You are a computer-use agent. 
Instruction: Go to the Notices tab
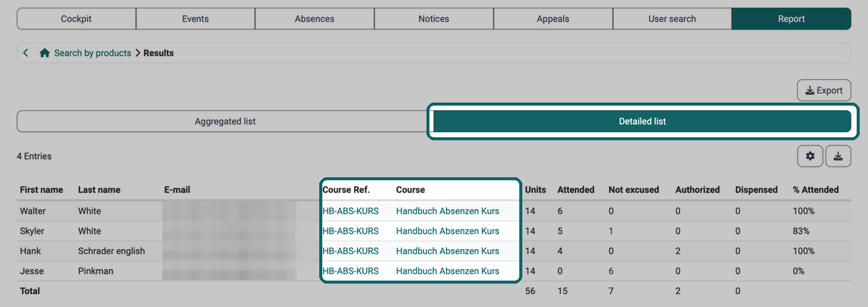click(434, 19)
